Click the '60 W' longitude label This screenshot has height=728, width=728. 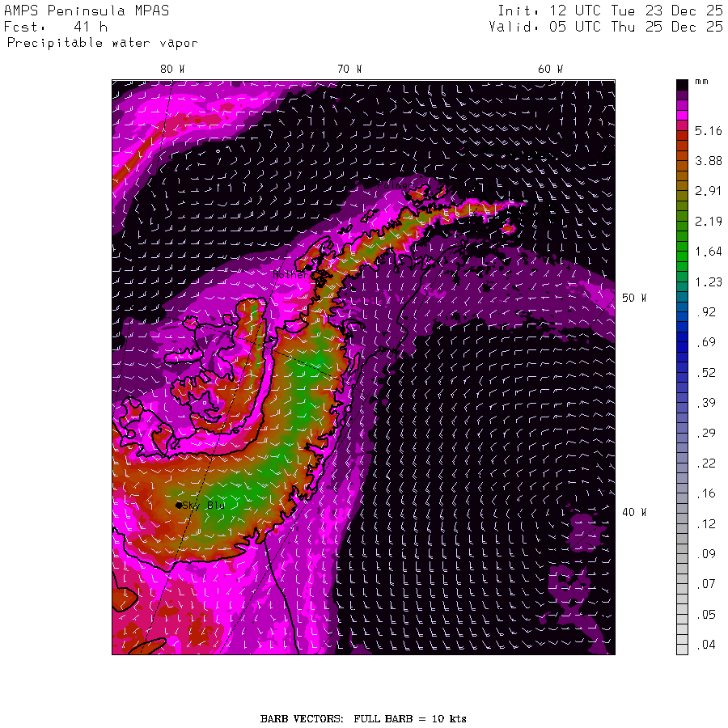pos(551,70)
